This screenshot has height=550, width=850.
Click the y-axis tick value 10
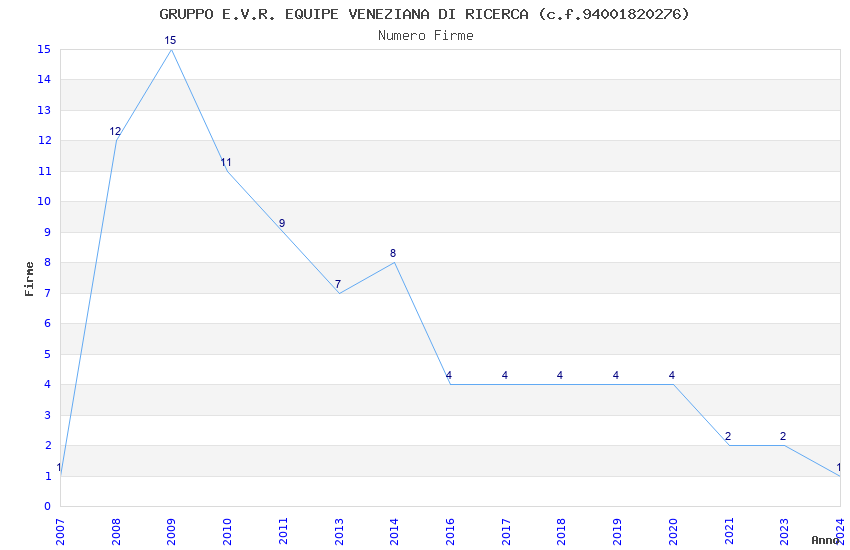44,202
